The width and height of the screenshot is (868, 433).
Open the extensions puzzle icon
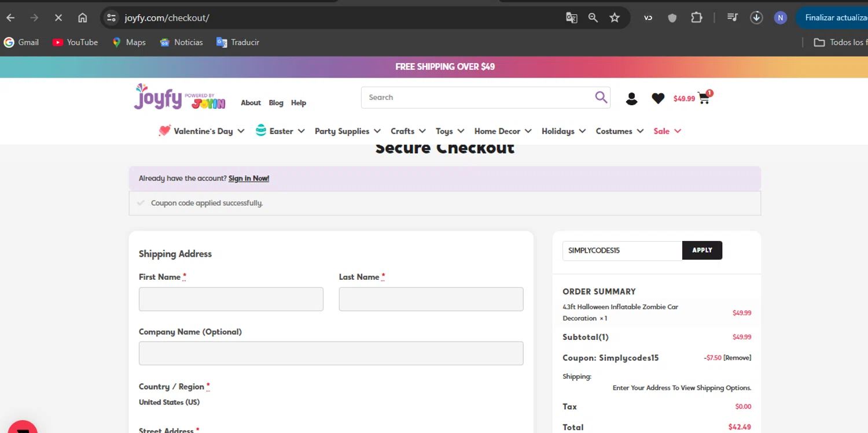pyautogui.click(x=697, y=18)
